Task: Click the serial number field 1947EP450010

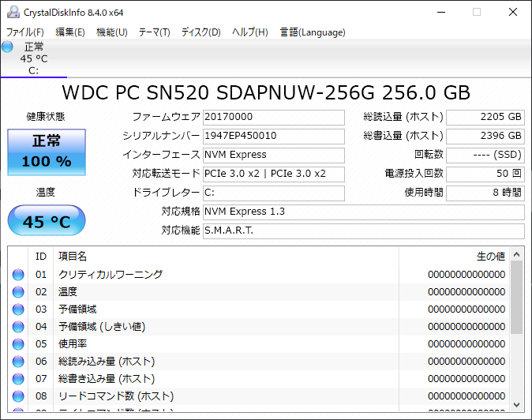Action: point(274,137)
